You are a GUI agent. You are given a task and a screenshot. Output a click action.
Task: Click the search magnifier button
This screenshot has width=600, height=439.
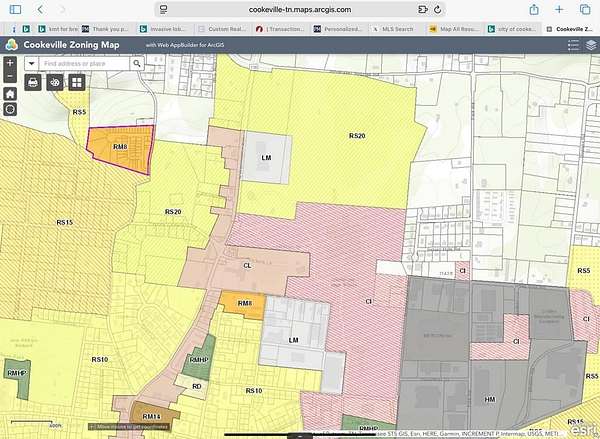pos(137,62)
